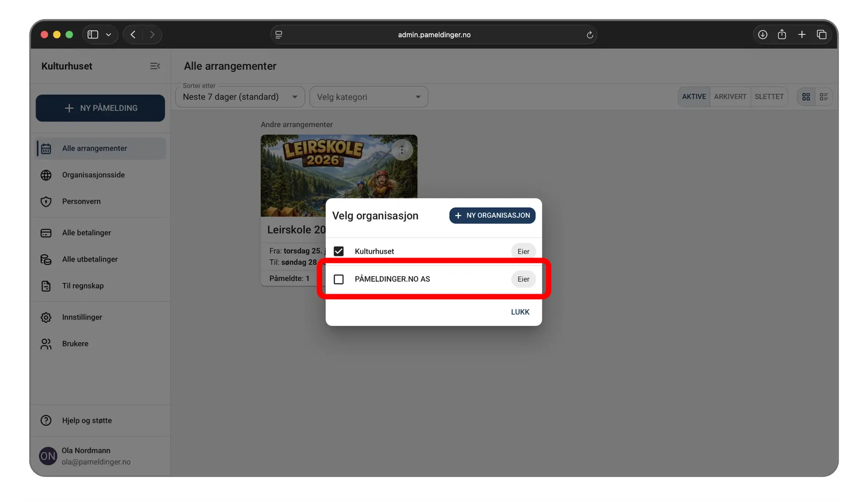Switch to the ARKIVERT tab

tap(730, 97)
